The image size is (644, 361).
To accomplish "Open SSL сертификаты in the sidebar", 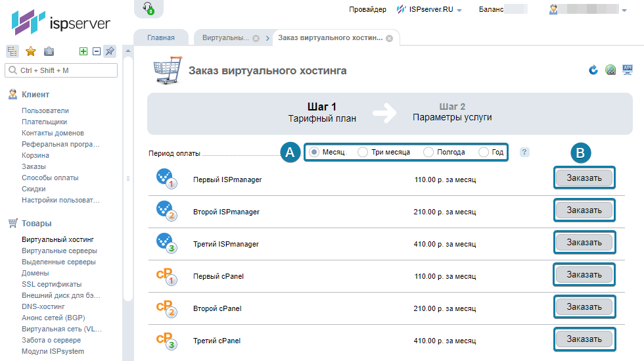I will [52, 284].
